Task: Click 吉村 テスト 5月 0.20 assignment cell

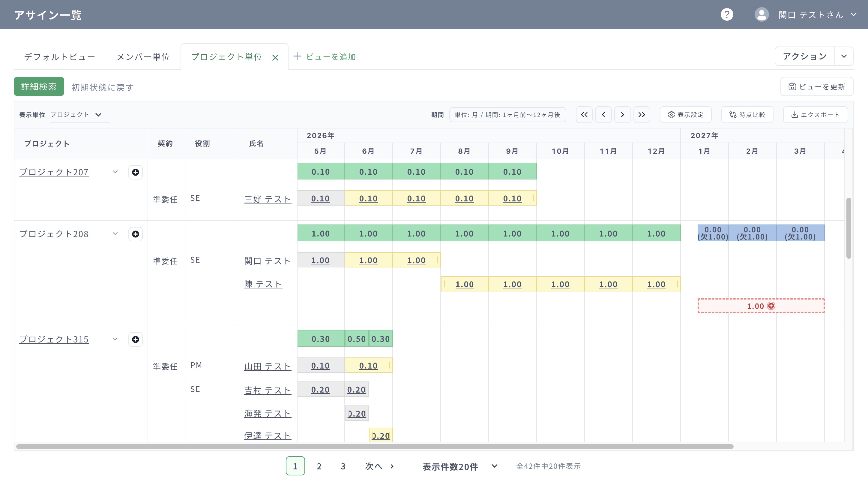Action: [320, 389]
